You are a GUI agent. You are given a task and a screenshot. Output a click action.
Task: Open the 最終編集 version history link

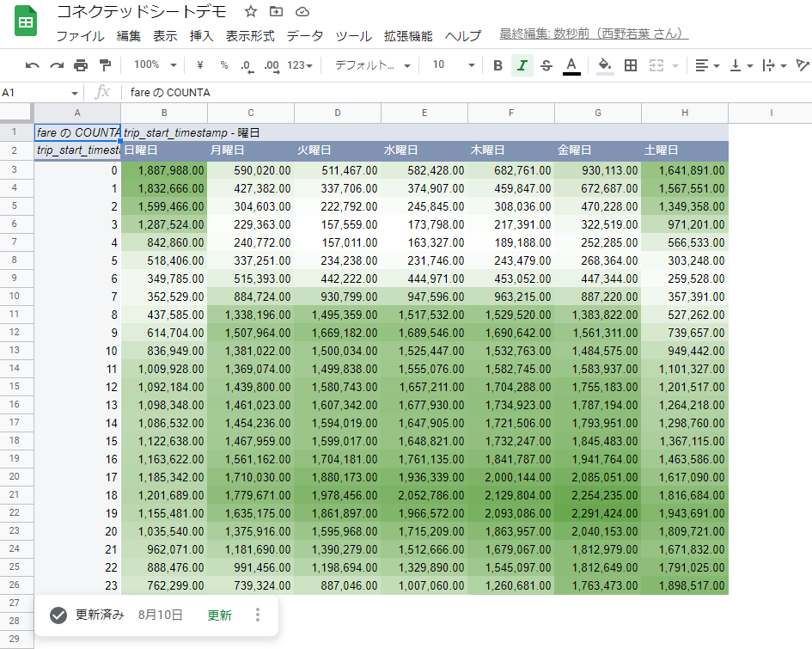click(x=594, y=34)
